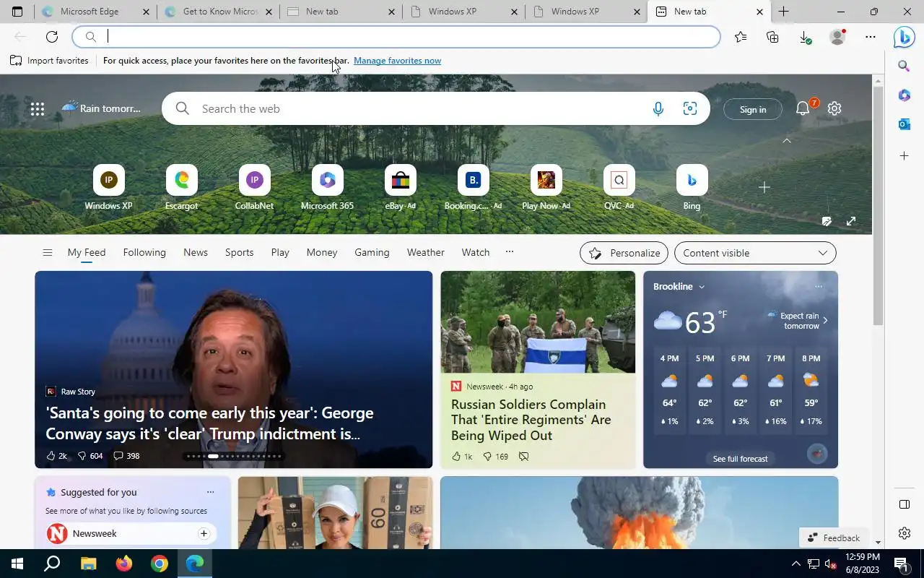Expand the rain tomorrow forecast arrow

[x=825, y=320]
